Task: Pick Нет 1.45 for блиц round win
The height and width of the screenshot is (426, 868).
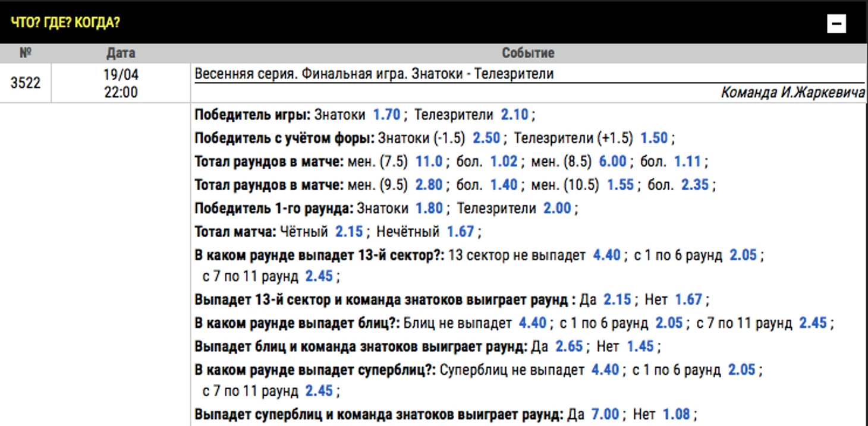Action: click(640, 346)
